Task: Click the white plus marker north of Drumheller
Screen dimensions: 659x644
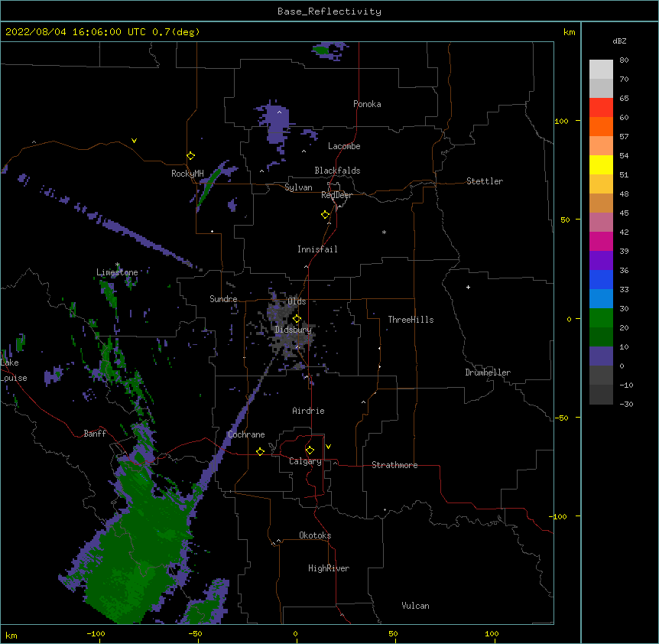Action: pos(468,287)
